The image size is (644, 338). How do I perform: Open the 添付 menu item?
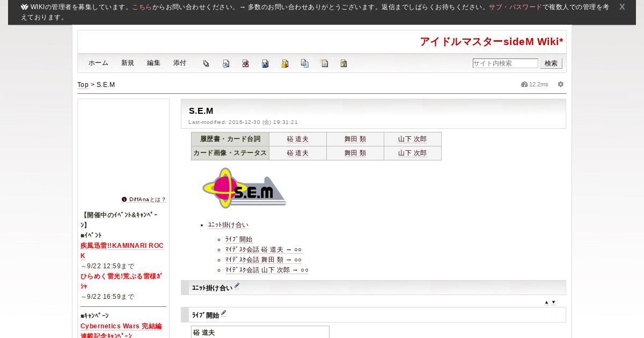click(x=180, y=63)
